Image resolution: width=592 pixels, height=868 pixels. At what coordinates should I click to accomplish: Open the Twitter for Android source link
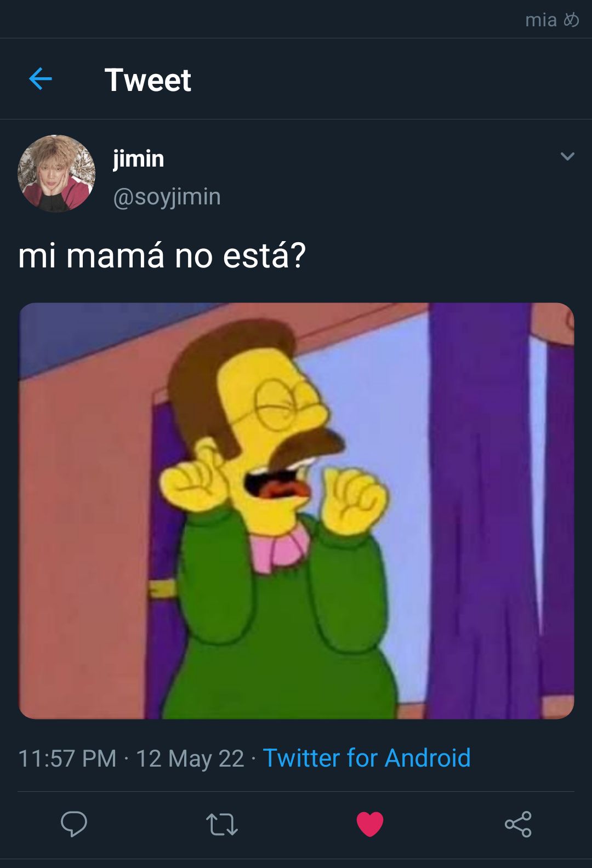coord(367,758)
